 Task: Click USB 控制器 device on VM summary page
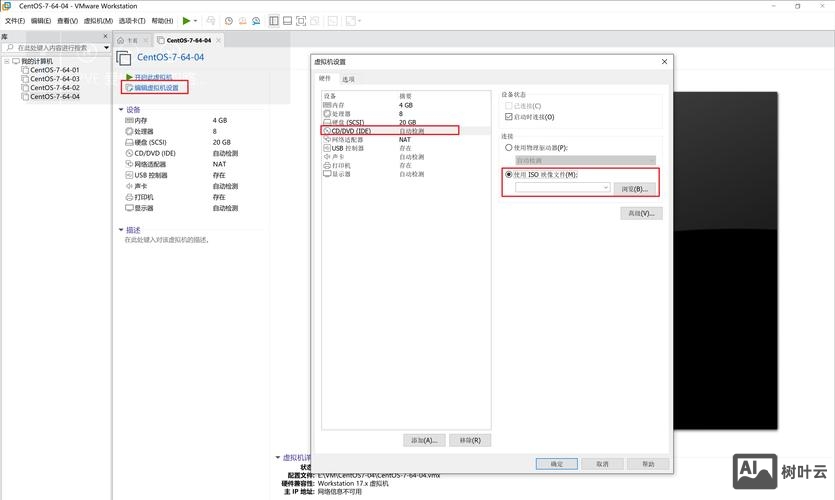(x=151, y=175)
